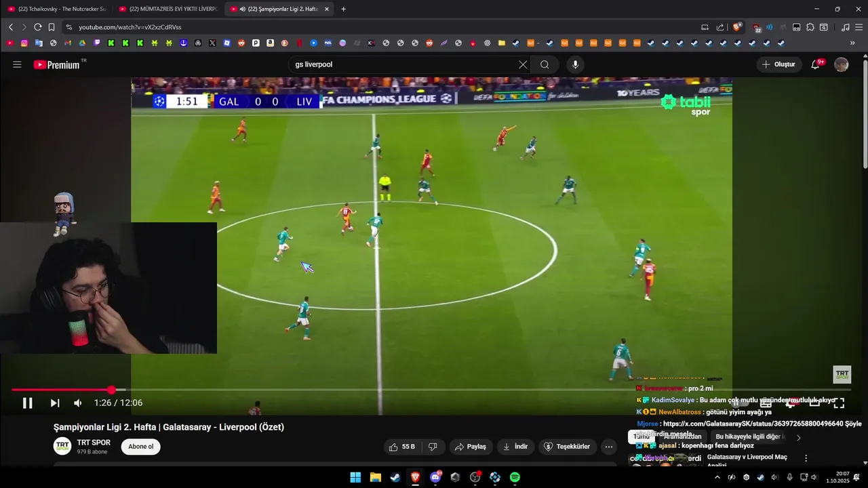
Task: Expand hidden bookmarks with double chevron
Action: pos(852,43)
